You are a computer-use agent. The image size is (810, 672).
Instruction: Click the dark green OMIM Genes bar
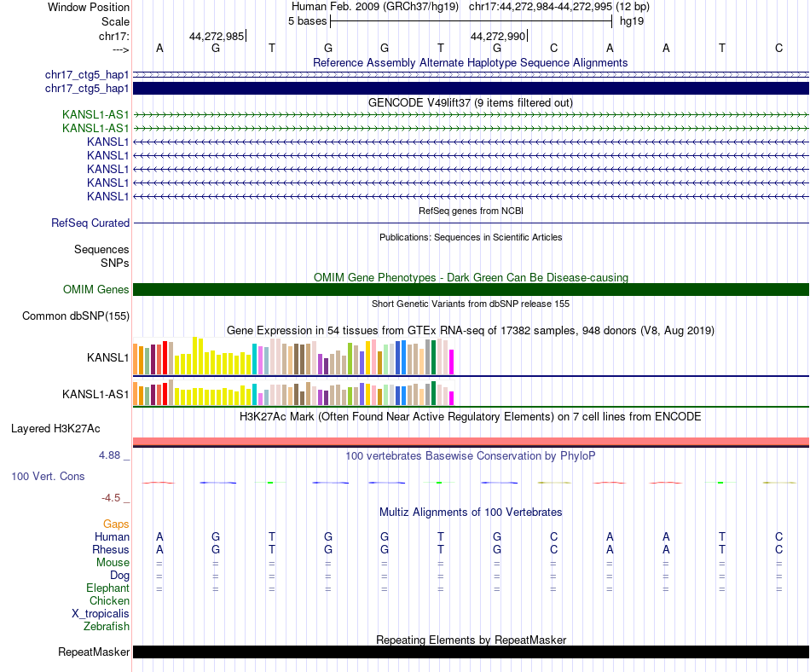pos(471,289)
